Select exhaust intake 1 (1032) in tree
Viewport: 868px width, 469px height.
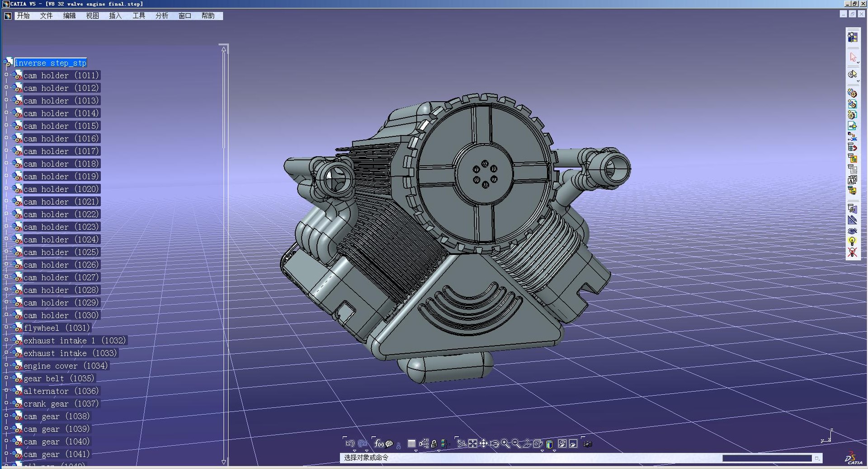tap(75, 340)
